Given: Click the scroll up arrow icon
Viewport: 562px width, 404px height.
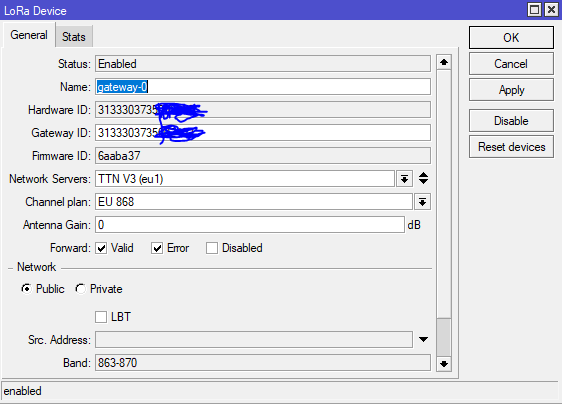Looking at the screenshot, I should click(x=444, y=62).
